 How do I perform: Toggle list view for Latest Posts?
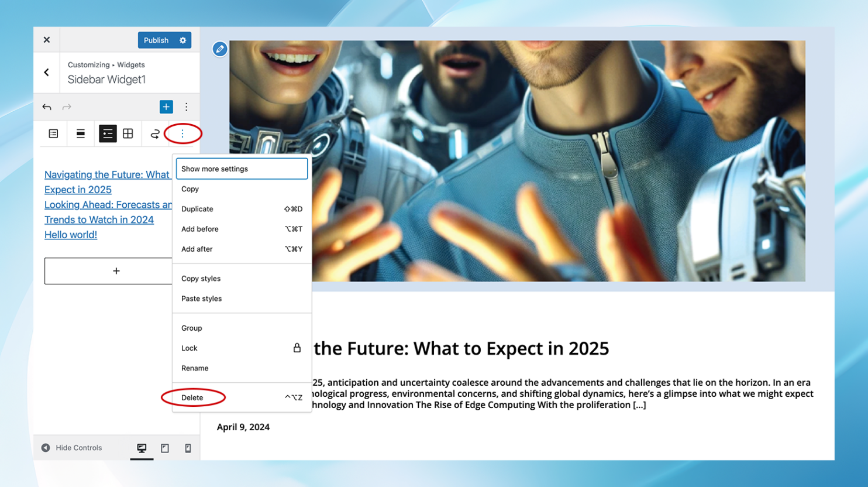coord(108,133)
